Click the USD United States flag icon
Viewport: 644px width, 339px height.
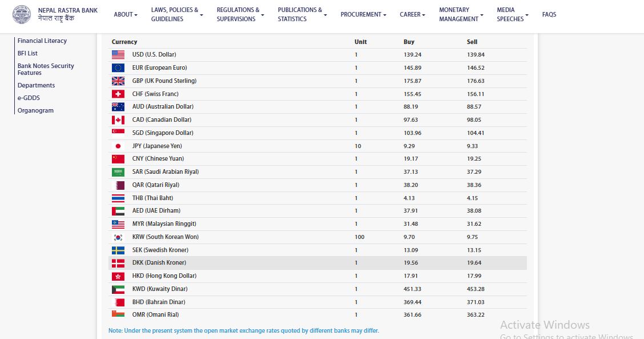tap(118, 54)
